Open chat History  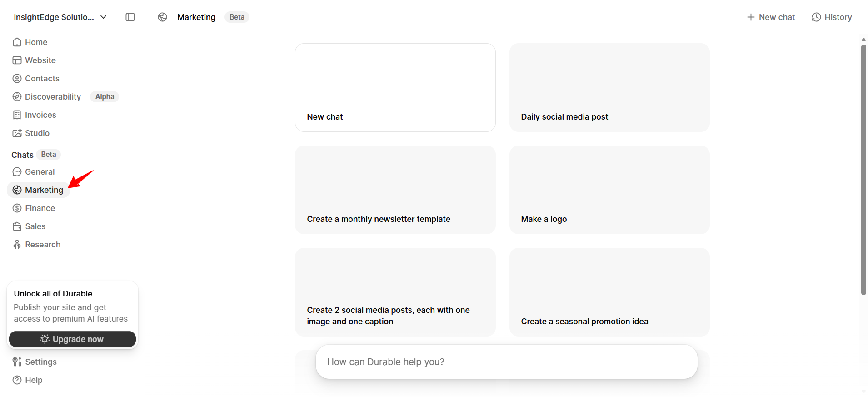[x=832, y=17]
